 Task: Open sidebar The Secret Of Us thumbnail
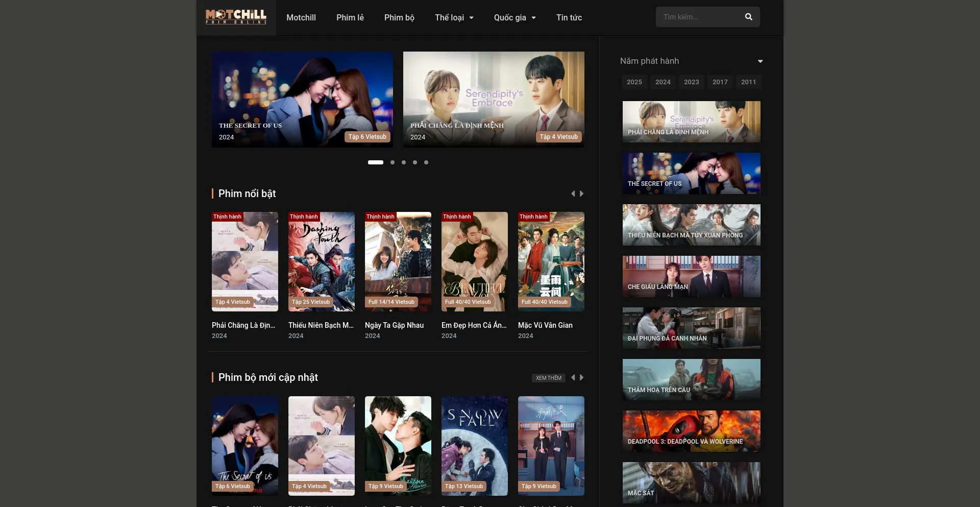[691, 173]
